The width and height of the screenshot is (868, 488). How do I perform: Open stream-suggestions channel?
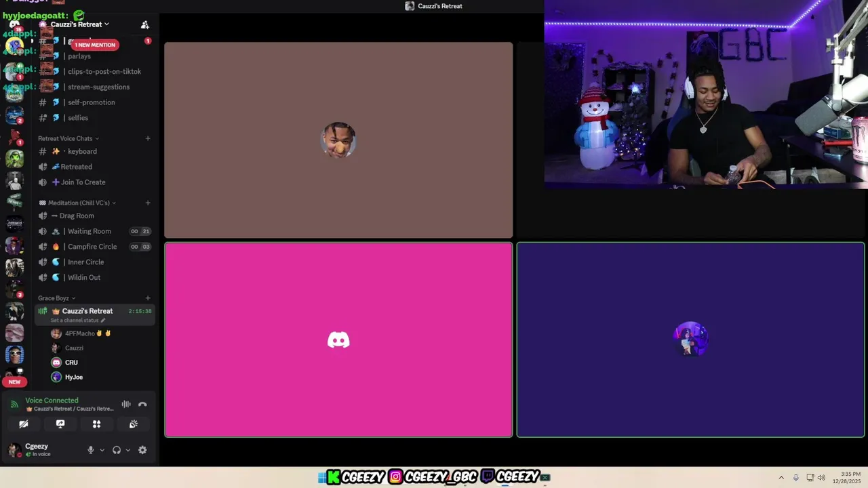click(95, 87)
